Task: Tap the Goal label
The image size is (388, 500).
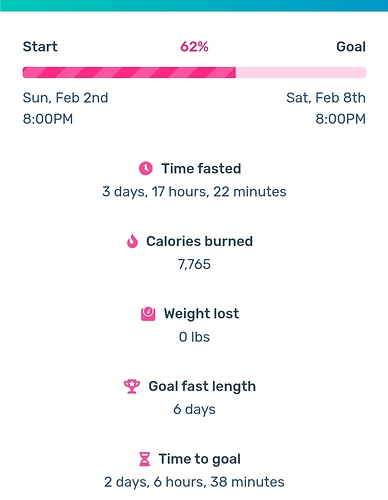Action: 351,47
